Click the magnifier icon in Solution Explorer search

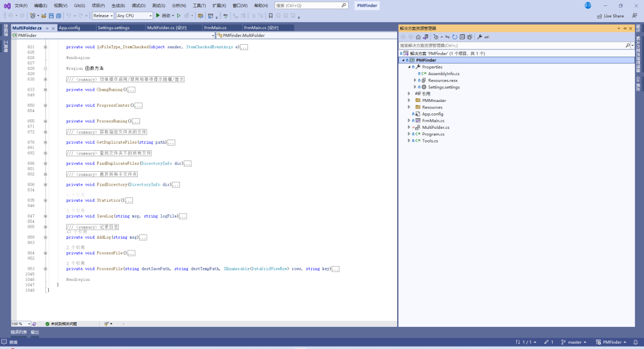coord(627,45)
